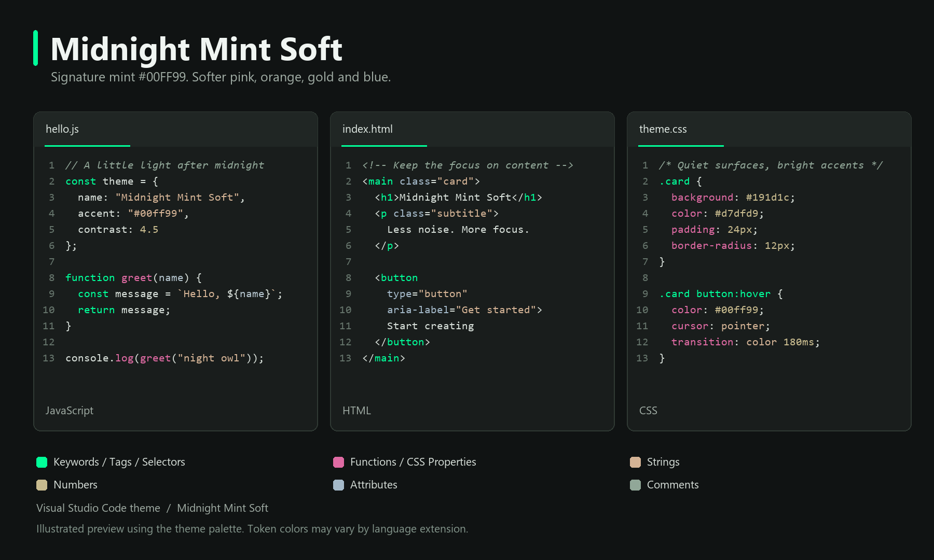Click the 'Illustrated preview' disclaimer text
The image size is (934, 560).
pos(252,529)
